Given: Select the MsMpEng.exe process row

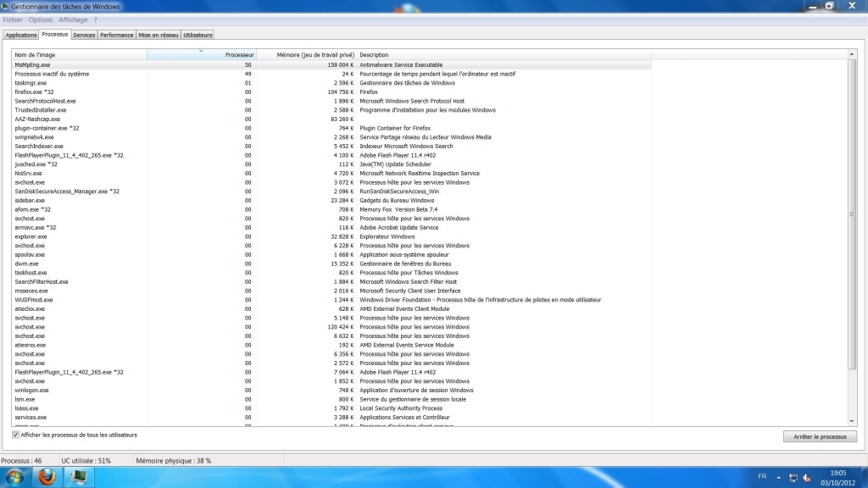Looking at the screenshot, I should tap(331, 64).
